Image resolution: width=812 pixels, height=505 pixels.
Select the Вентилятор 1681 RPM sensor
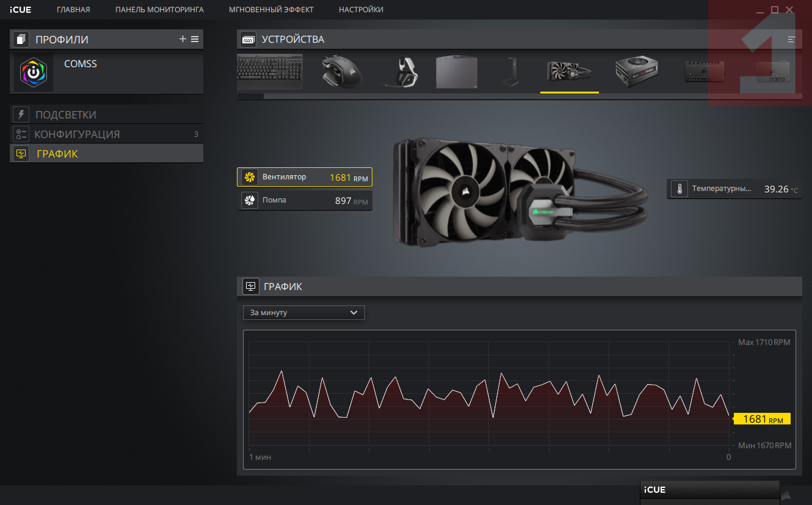point(305,177)
